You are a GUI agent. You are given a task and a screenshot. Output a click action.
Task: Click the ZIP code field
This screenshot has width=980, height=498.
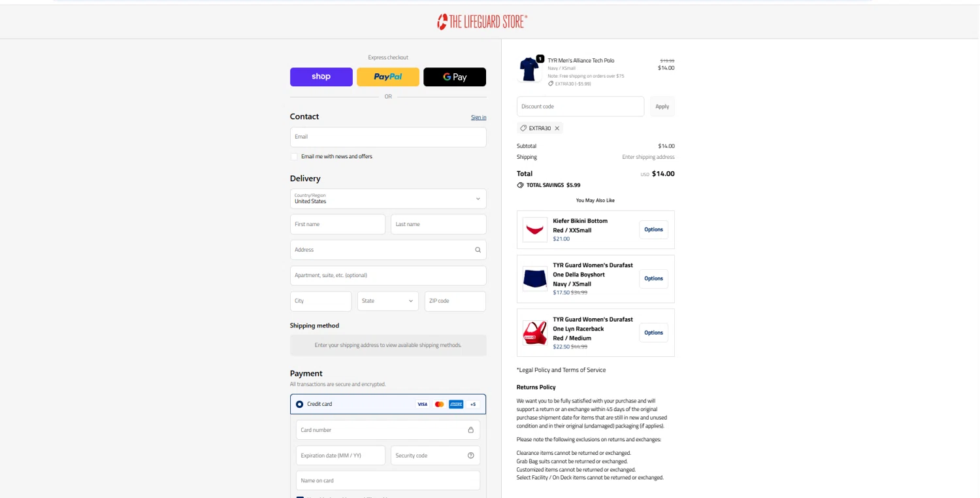pos(455,301)
